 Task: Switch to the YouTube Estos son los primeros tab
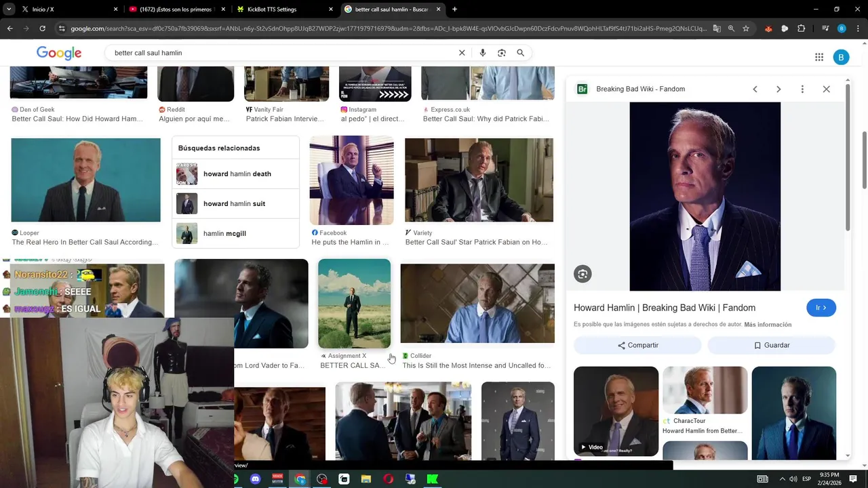click(x=176, y=9)
